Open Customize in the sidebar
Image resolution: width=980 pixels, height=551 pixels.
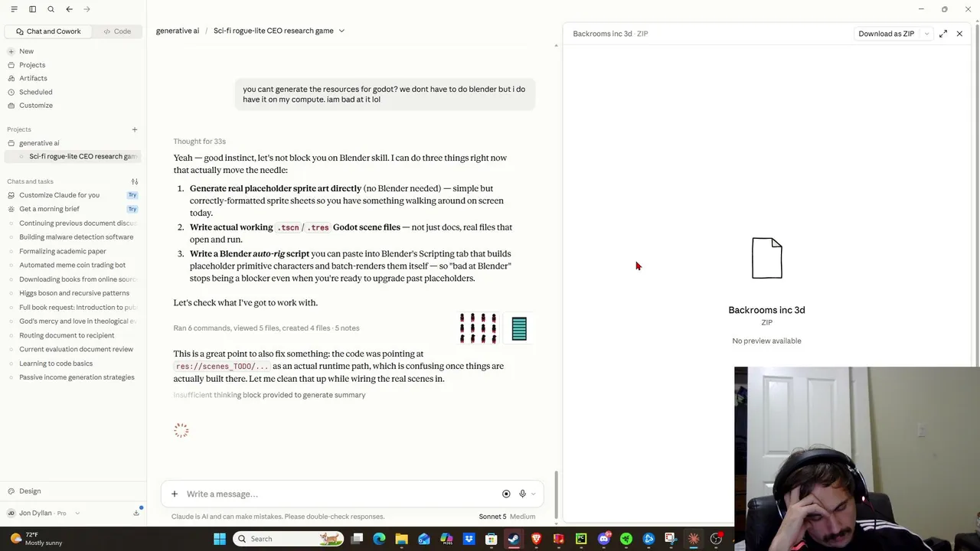coord(35,105)
